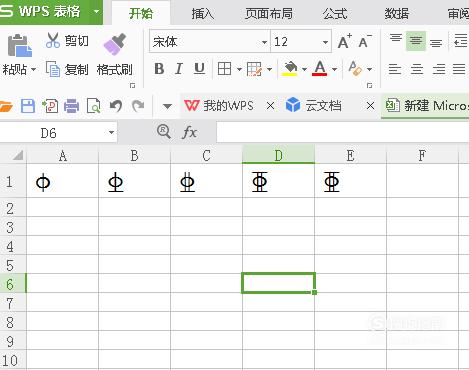Toggle Underline formatting
Viewport: 469px width, 370px height.
pyautogui.click(x=199, y=69)
